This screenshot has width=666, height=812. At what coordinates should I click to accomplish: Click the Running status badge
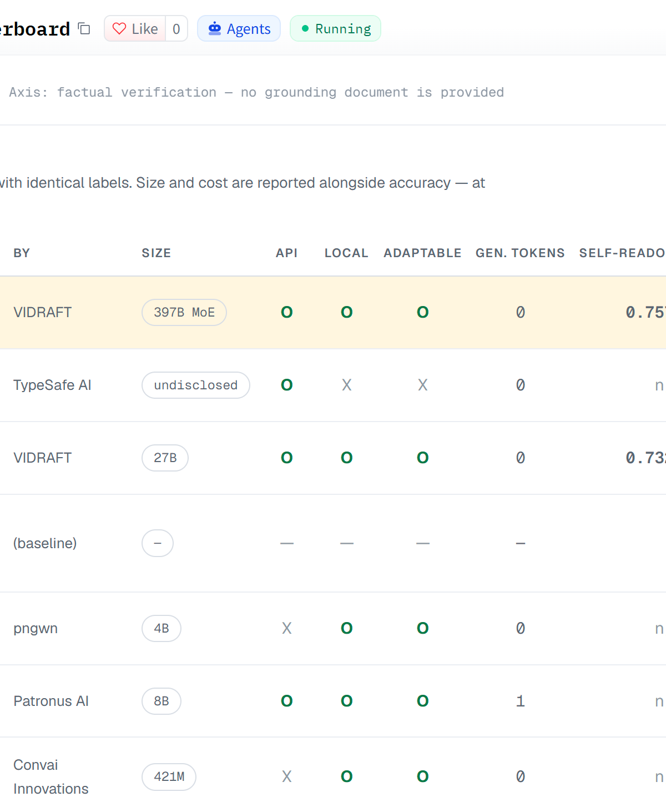(x=335, y=28)
